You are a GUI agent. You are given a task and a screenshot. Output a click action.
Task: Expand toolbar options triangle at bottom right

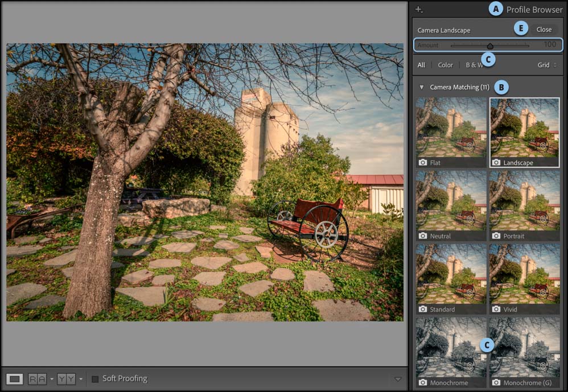coord(398,379)
